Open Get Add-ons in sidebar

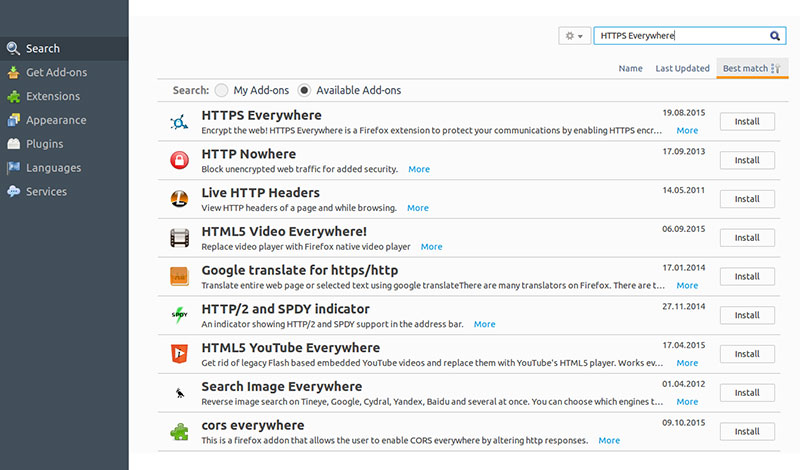[x=64, y=72]
